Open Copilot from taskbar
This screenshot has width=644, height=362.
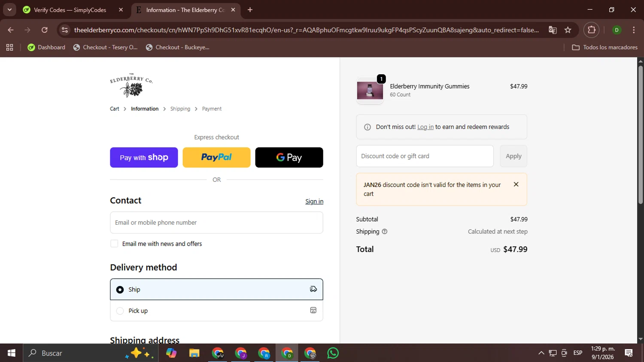(171, 353)
